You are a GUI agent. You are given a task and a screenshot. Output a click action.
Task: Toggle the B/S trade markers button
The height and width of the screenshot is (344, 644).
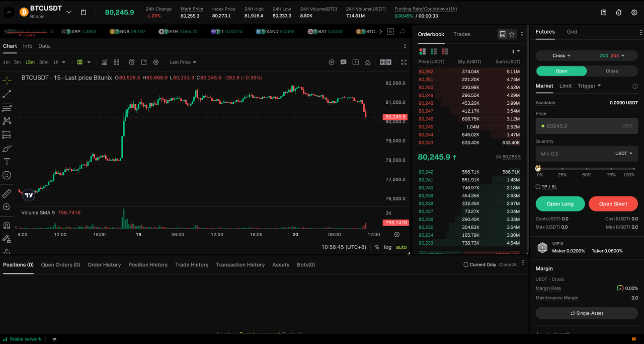click(385, 62)
